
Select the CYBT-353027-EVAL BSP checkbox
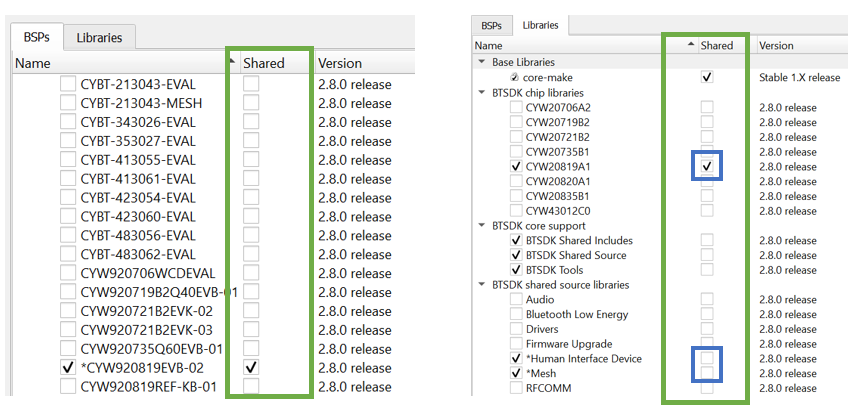pyautogui.click(x=68, y=141)
